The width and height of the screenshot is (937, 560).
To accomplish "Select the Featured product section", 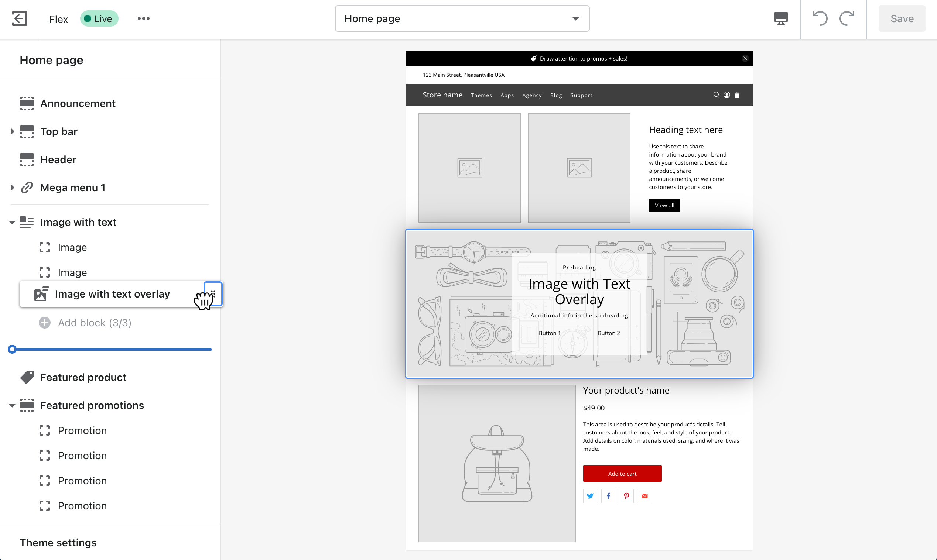I will [83, 377].
